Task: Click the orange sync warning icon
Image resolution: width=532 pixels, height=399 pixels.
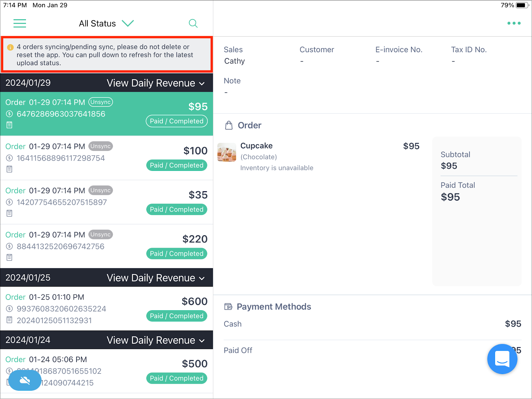Action: (x=10, y=47)
